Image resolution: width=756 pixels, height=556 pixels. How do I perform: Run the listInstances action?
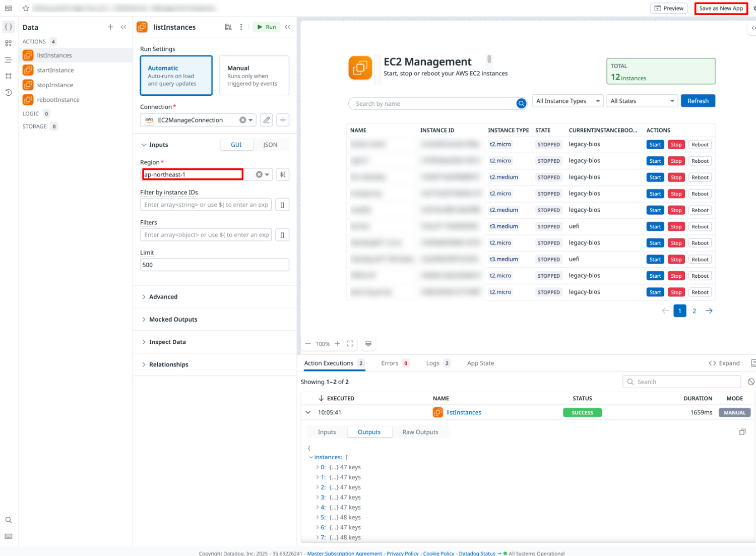click(x=267, y=27)
